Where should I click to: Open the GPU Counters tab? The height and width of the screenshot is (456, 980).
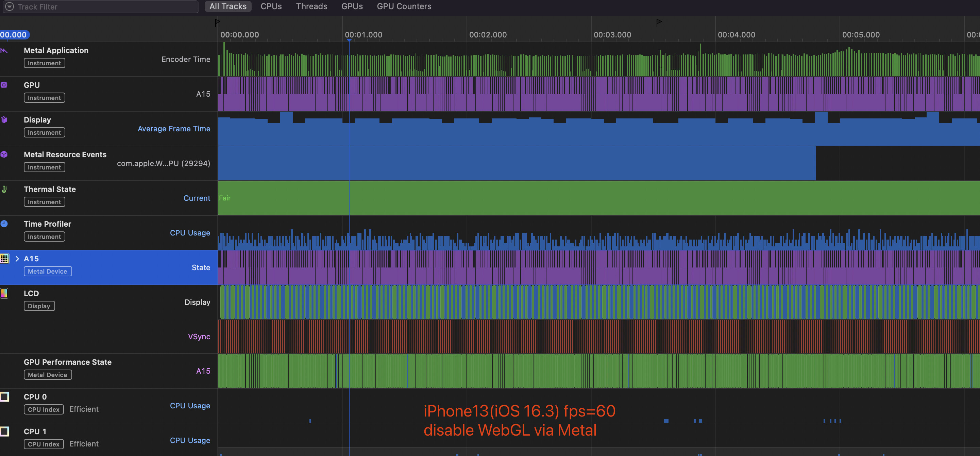pyautogui.click(x=404, y=6)
